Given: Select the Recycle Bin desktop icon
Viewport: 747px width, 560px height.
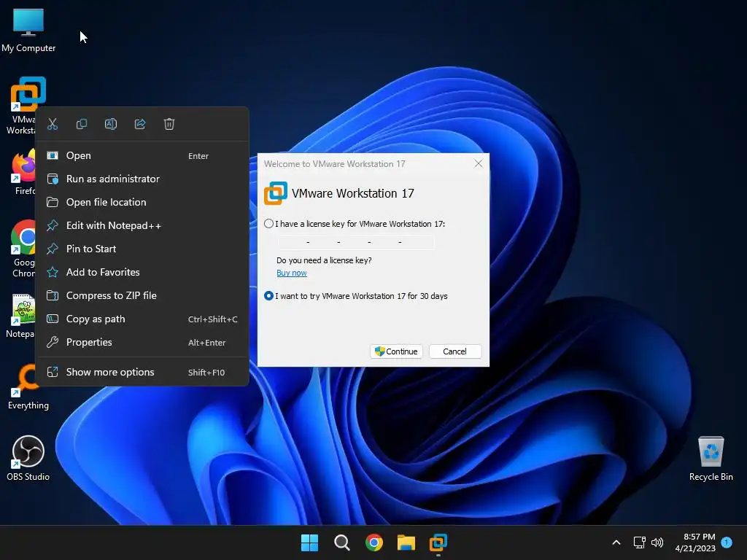Looking at the screenshot, I should 711,458.
